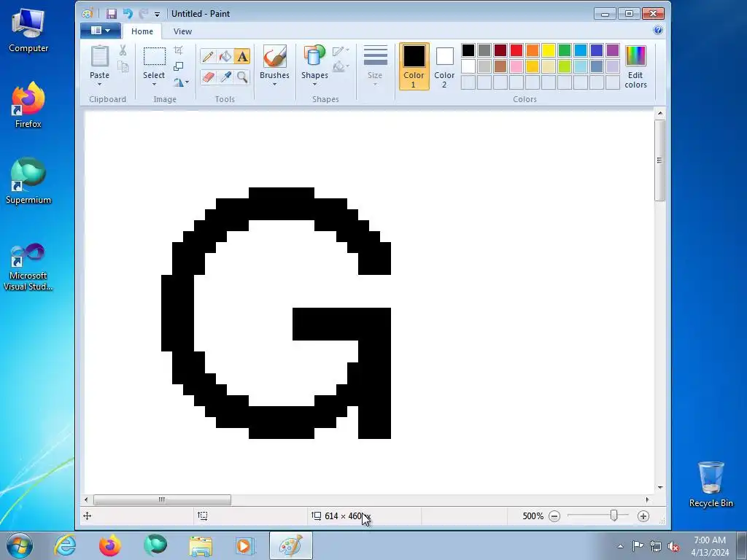This screenshot has width=747, height=560.
Task: Click the 500% zoom level text
Action: pos(533,516)
